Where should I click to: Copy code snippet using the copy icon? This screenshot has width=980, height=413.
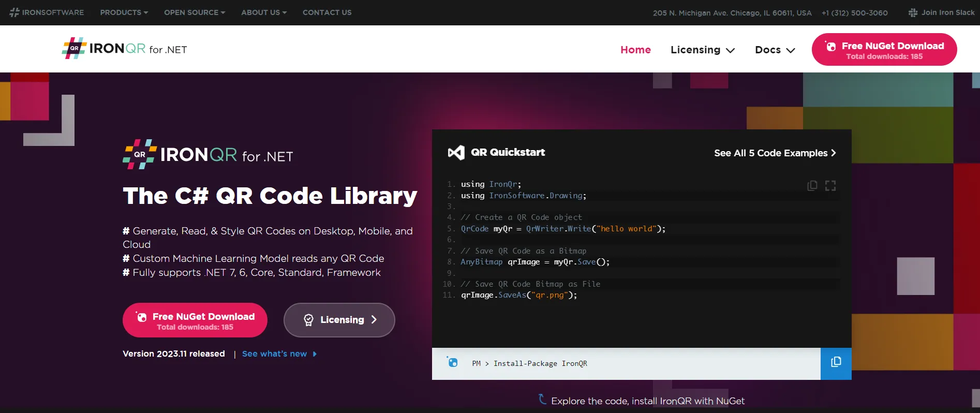(x=812, y=186)
